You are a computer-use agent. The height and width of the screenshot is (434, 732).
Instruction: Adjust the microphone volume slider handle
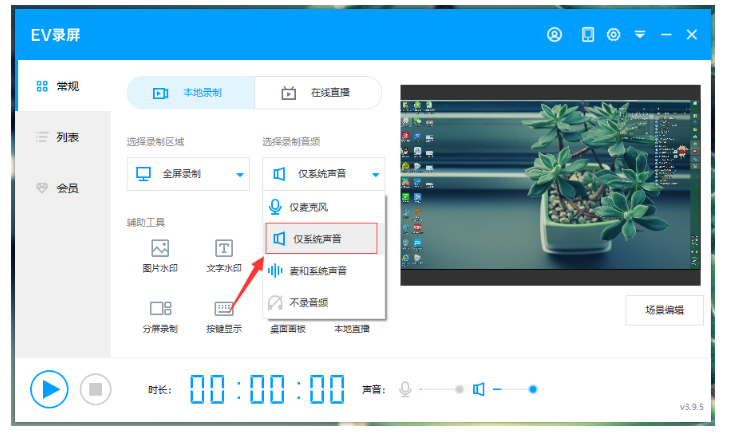[x=459, y=389]
